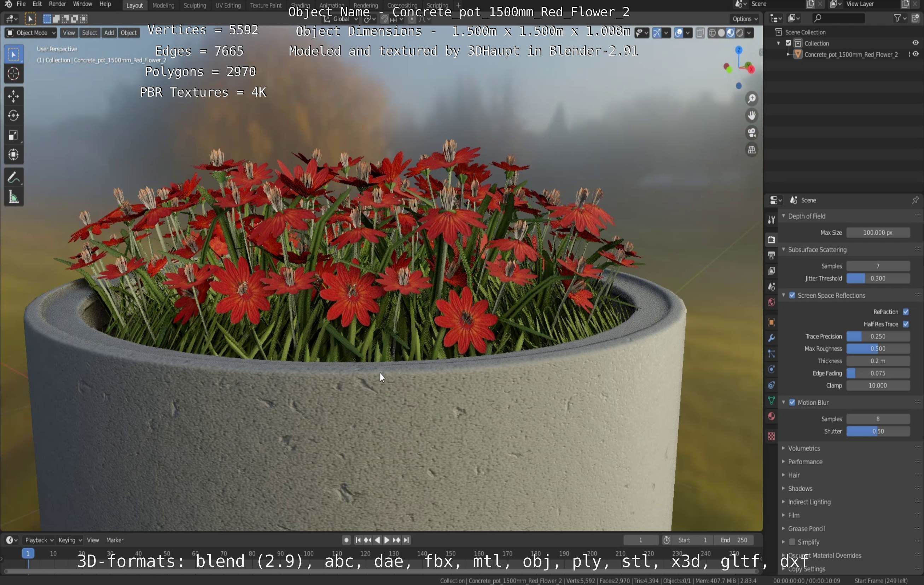This screenshot has width=924, height=585.
Task: Disable the Motion Blur checkbox
Action: (x=792, y=402)
